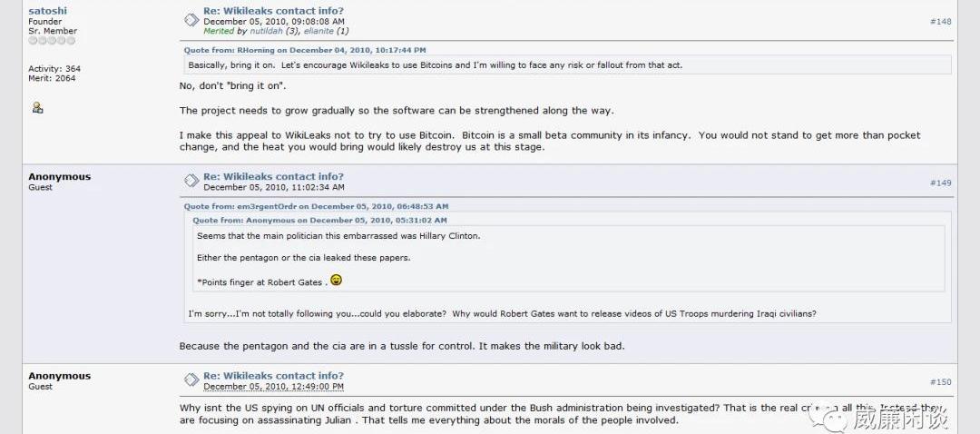Click message icon beside post #150 title
Viewport: 980px width, 434px height.
click(191, 380)
